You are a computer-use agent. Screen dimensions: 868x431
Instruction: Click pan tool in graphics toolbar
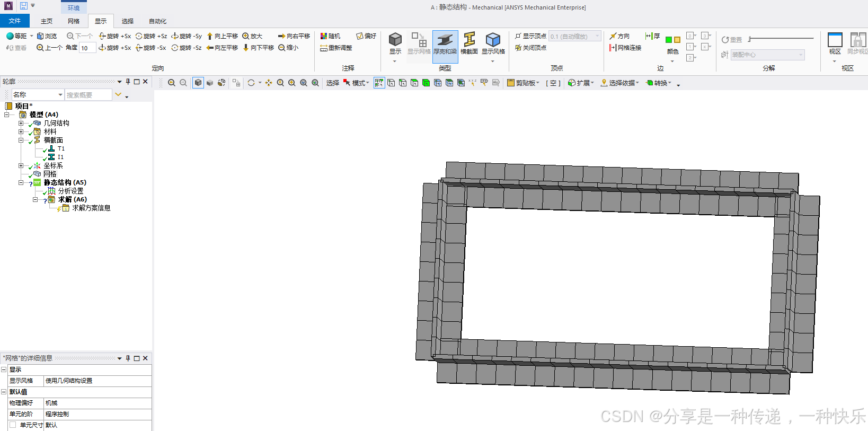pos(269,83)
